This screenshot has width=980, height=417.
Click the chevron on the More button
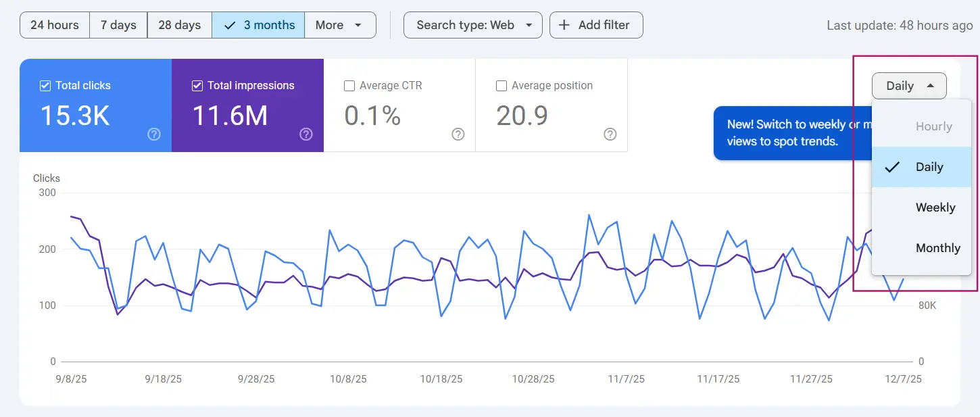pyautogui.click(x=358, y=25)
